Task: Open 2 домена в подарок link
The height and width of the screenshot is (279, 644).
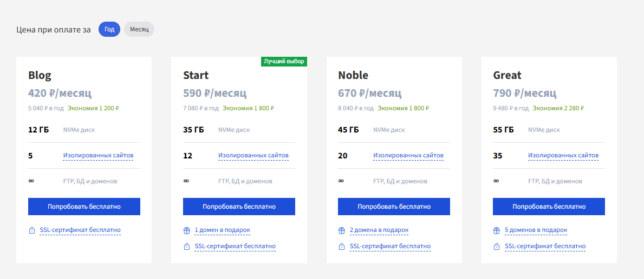Action: pyautogui.click(x=379, y=230)
